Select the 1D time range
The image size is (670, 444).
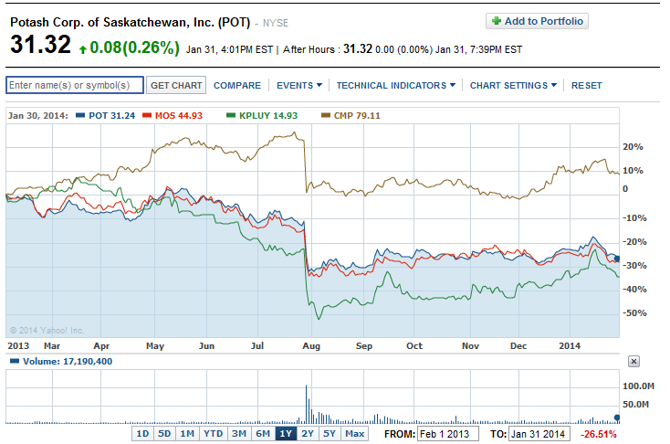pyautogui.click(x=142, y=434)
